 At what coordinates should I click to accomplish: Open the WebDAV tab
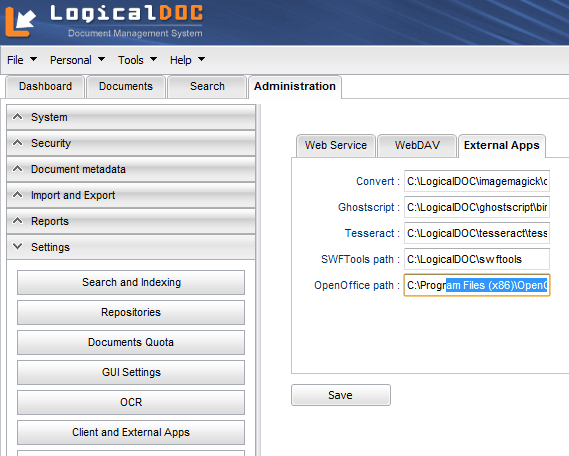tap(417, 145)
